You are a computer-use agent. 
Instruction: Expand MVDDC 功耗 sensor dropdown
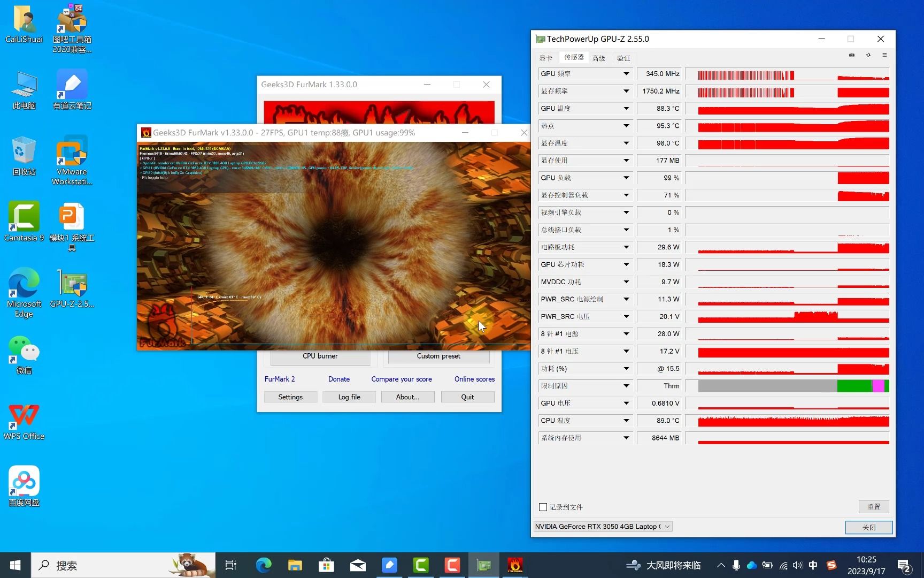(626, 282)
